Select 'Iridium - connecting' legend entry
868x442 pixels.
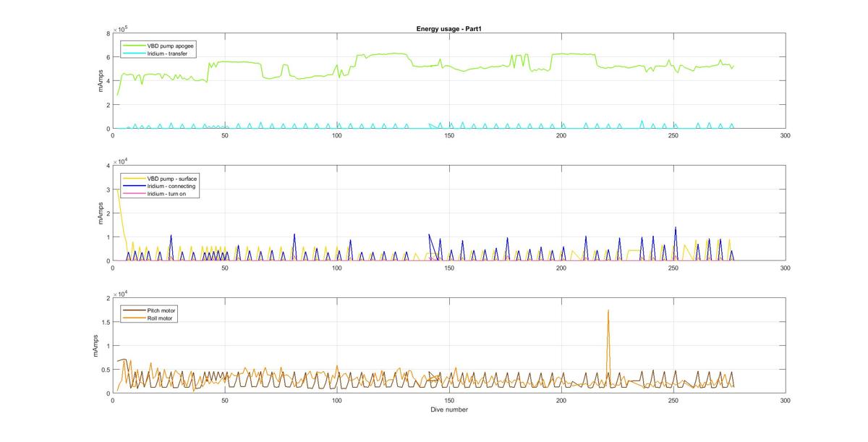click(x=171, y=186)
